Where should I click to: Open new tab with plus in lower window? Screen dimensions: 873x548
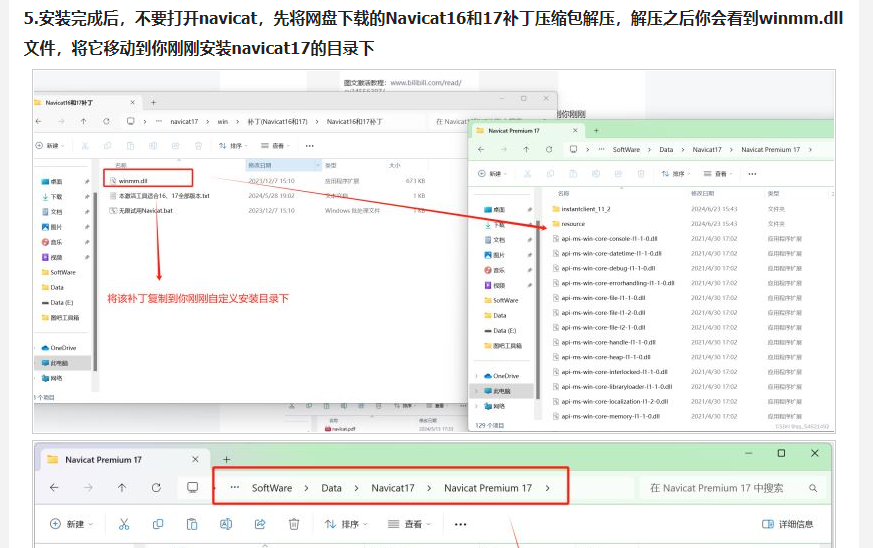coord(227,460)
